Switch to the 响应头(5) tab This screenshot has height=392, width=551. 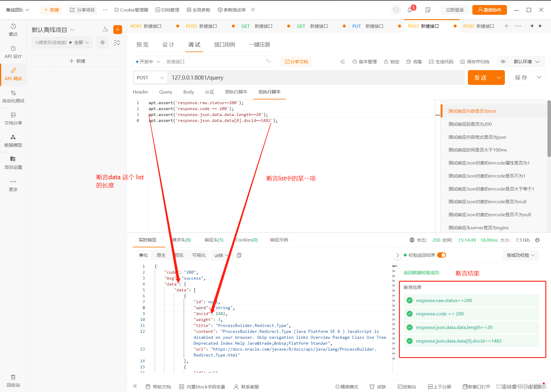[214, 240]
